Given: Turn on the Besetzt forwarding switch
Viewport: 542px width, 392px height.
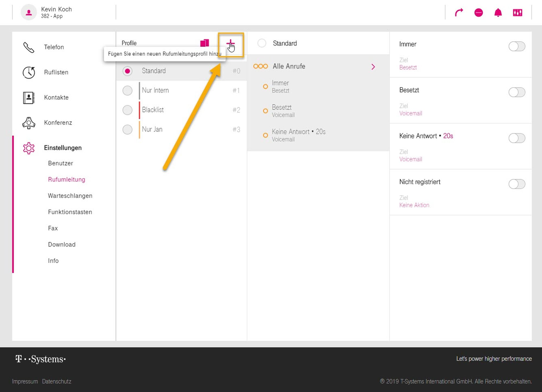Looking at the screenshot, I should pos(517,92).
